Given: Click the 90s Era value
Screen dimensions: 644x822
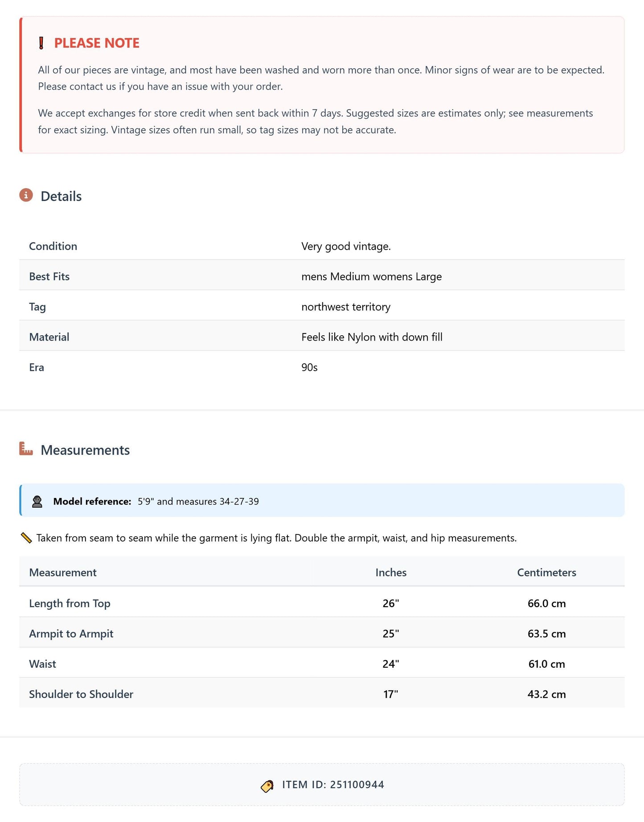Looking at the screenshot, I should coord(309,367).
